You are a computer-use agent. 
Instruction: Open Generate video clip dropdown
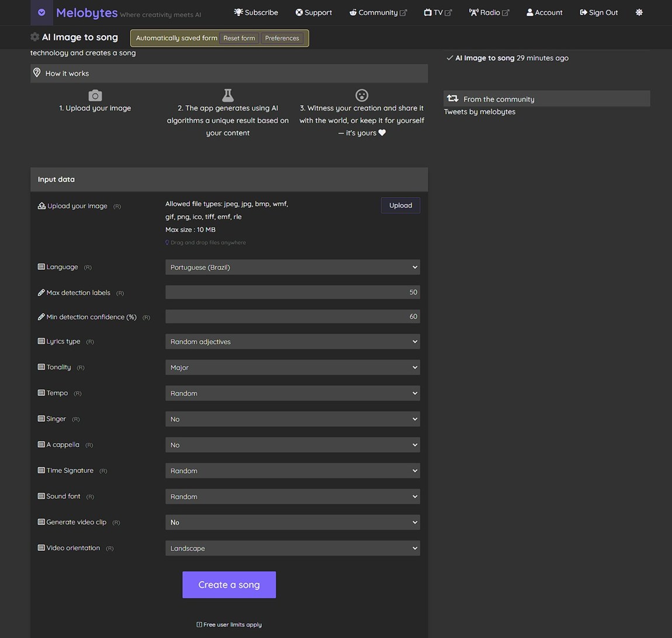point(292,522)
